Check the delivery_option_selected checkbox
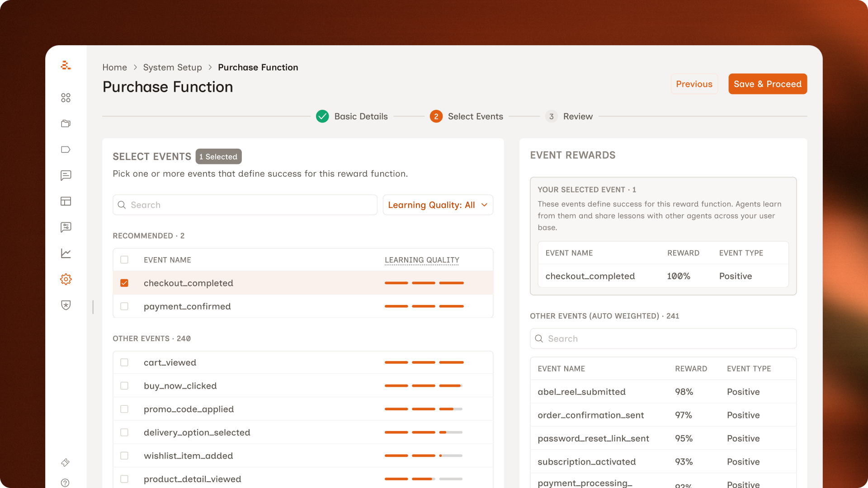The height and width of the screenshot is (488, 868). [124, 432]
